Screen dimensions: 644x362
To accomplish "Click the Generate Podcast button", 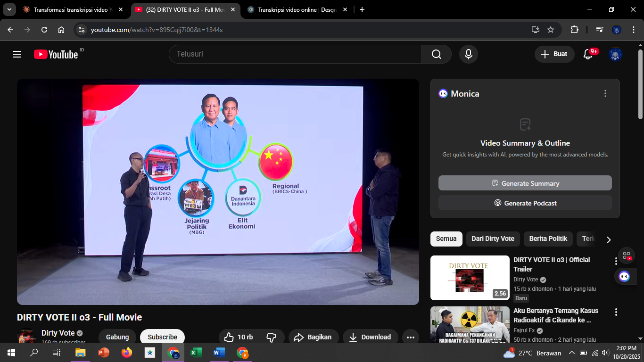I will (x=525, y=203).
